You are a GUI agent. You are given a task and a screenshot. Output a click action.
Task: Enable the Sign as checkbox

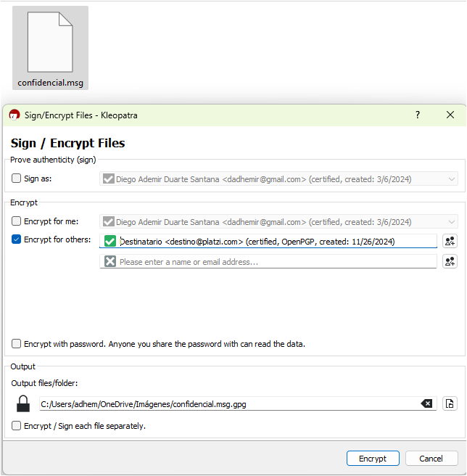tap(17, 178)
